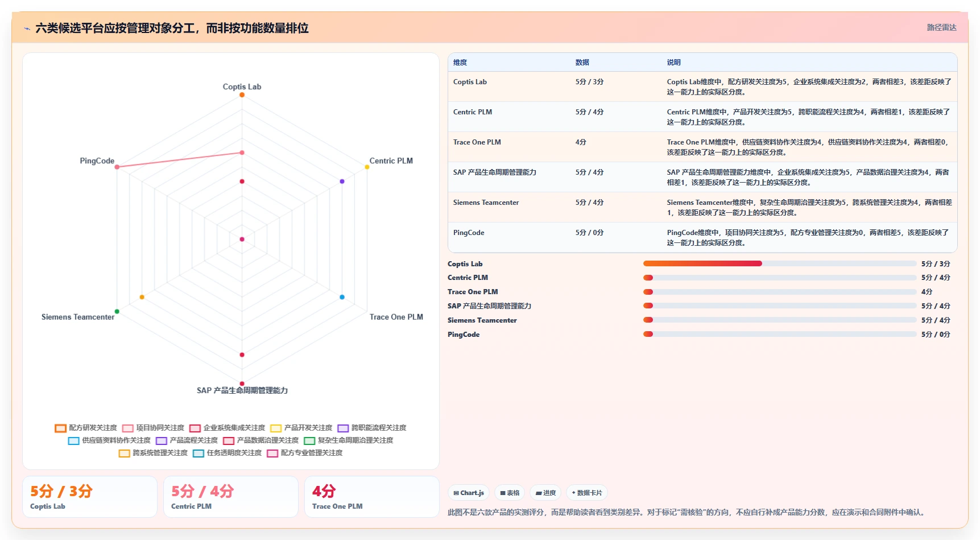This screenshot has width=980, height=540.
Task: Click the SAP 产品生命周期管理能力 radar axis label
Action: pos(242,390)
